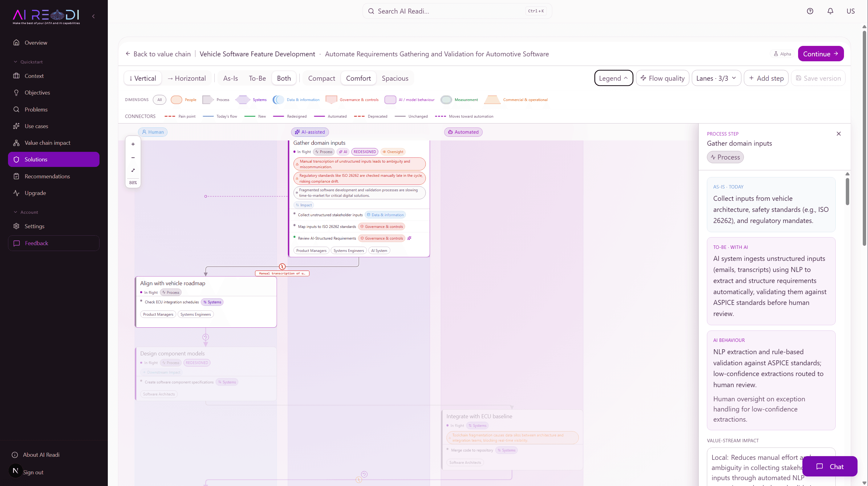Open Flow quality
Viewport: 868px width, 486px height.
pyautogui.click(x=662, y=78)
